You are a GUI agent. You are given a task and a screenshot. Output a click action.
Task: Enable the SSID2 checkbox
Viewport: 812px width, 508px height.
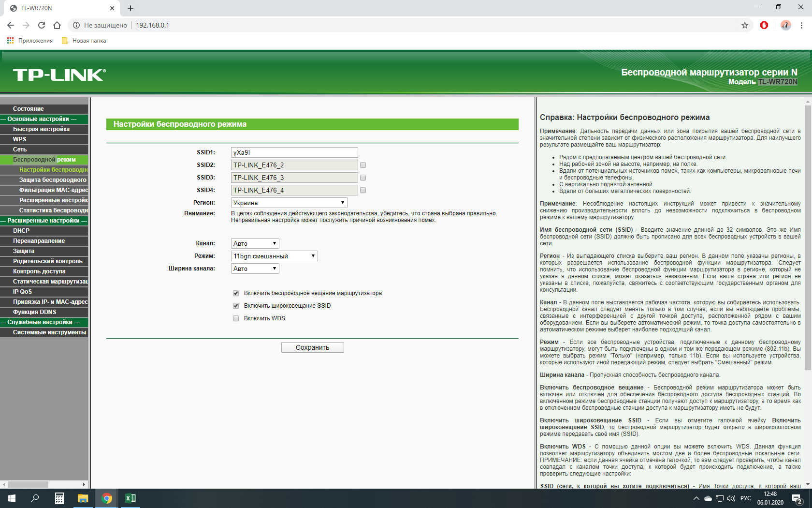coord(363,165)
